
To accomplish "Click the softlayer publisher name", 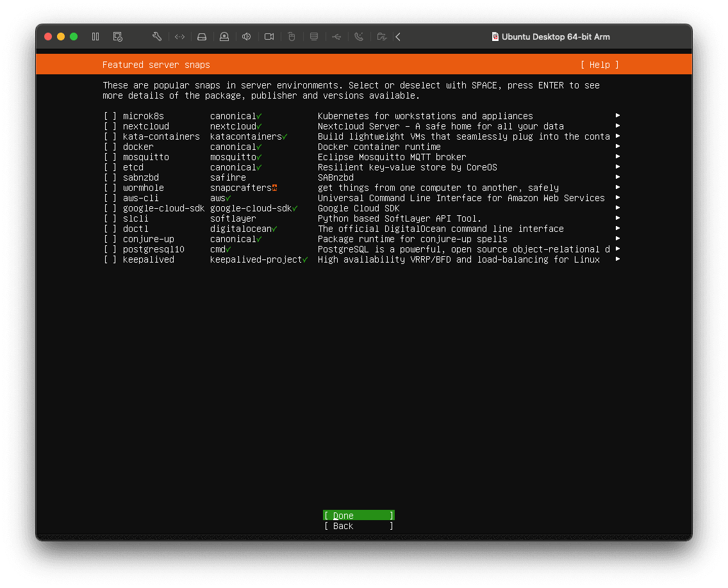I will point(233,218).
